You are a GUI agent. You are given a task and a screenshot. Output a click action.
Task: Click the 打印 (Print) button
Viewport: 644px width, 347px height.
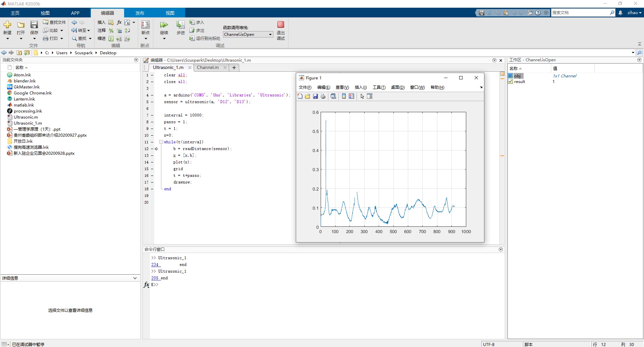53,38
